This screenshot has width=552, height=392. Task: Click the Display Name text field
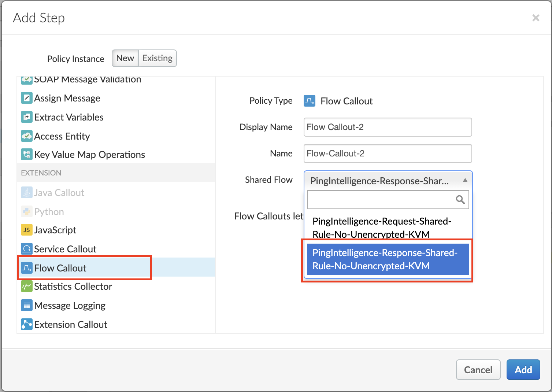[388, 127]
